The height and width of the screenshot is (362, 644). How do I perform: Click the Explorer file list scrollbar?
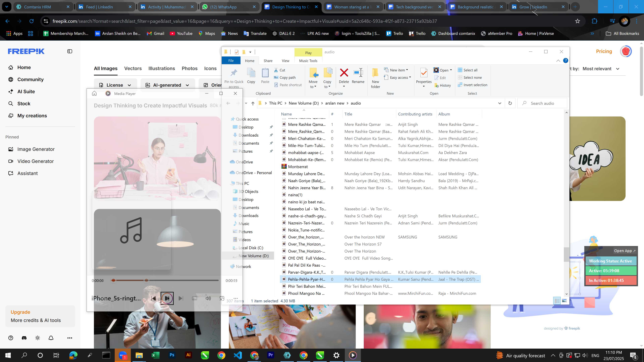point(566,254)
